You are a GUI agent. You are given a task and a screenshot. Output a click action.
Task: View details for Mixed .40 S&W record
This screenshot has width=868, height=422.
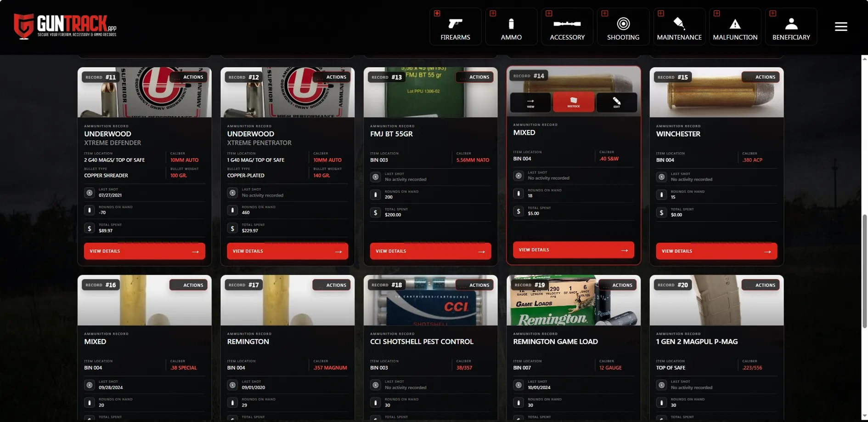click(574, 250)
